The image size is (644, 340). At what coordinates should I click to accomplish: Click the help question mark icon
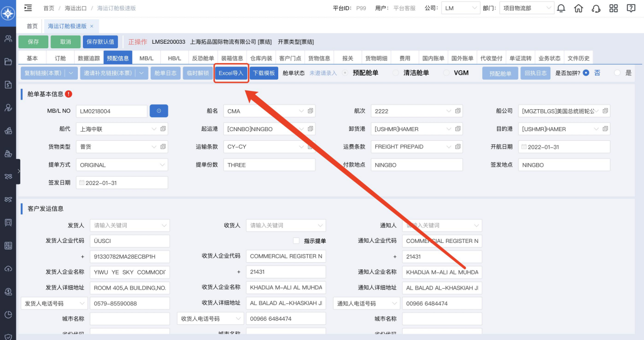631,8
